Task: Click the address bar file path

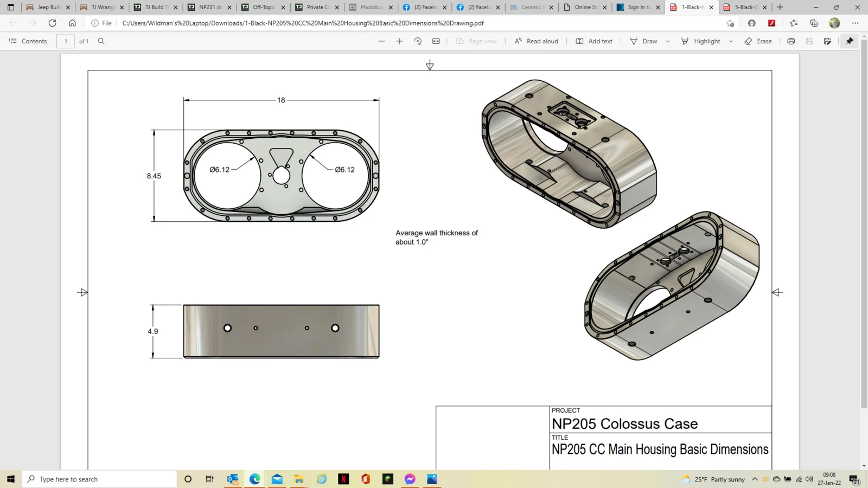Action: click(303, 23)
